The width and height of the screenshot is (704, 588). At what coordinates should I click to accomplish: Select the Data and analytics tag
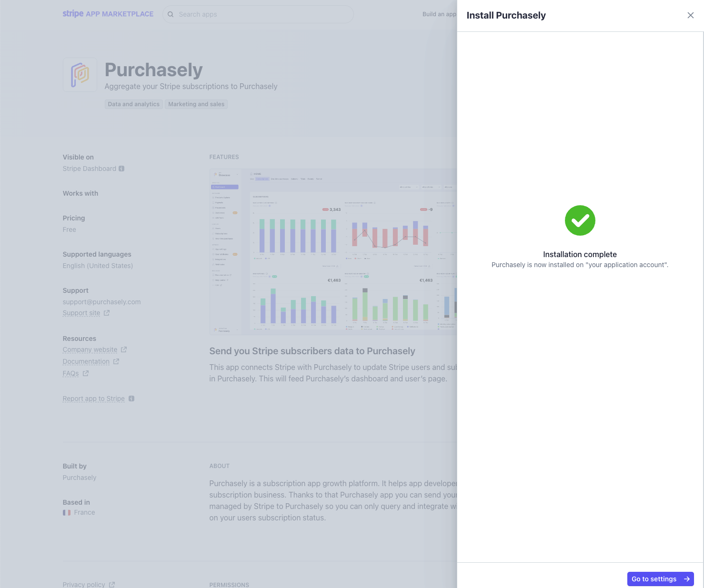coord(134,104)
